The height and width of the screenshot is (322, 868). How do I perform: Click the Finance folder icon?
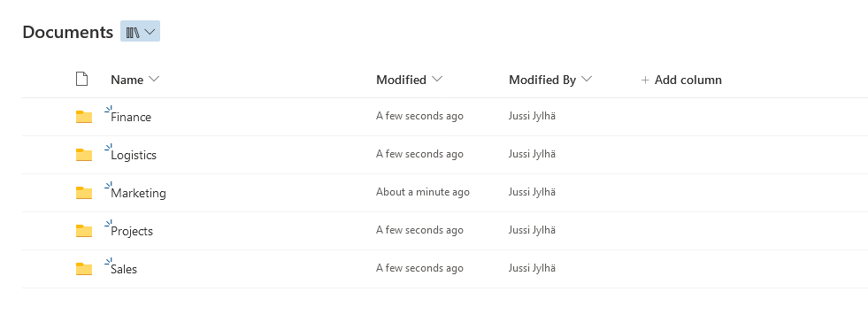click(x=83, y=117)
